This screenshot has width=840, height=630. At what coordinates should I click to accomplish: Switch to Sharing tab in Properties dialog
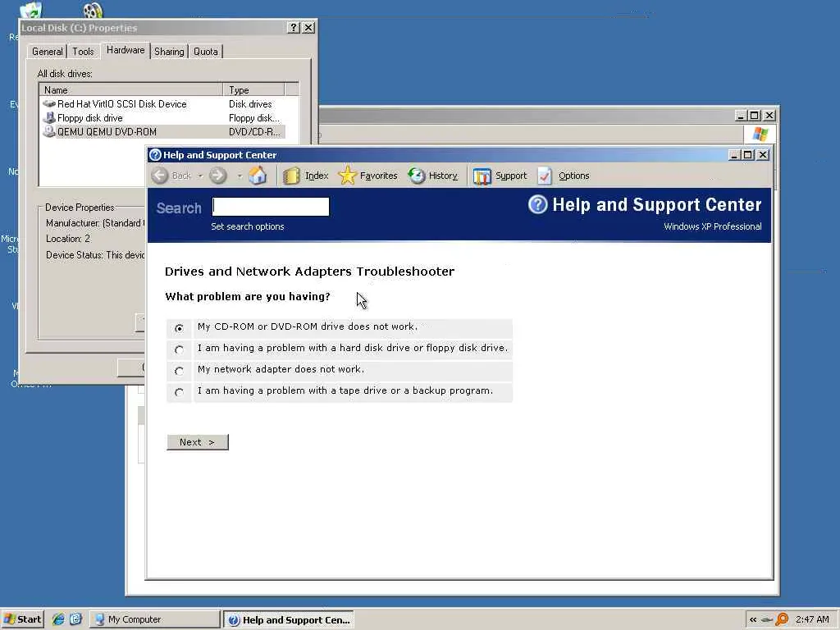169,52
